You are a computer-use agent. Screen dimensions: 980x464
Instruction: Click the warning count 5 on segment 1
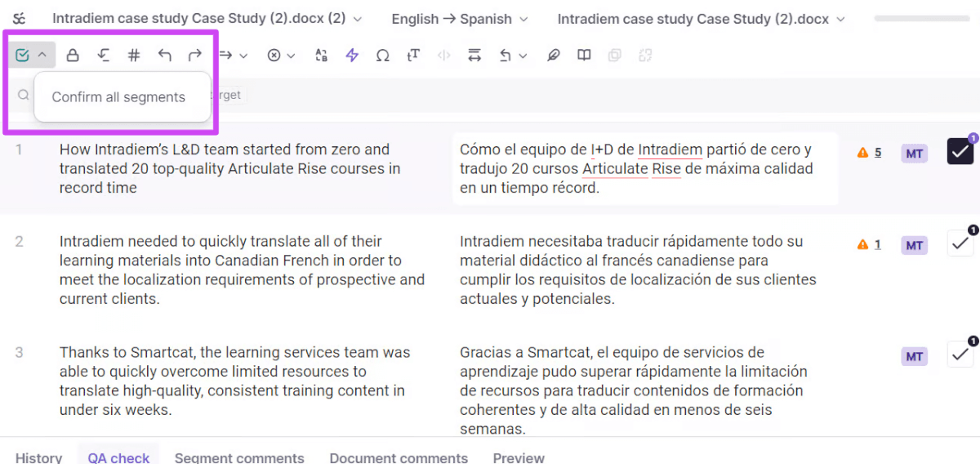(878, 153)
